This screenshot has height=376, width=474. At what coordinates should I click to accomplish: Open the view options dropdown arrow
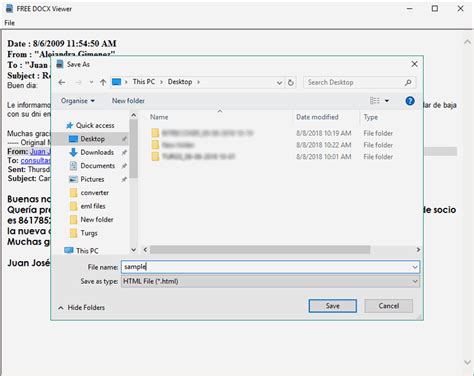(x=387, y=101)
